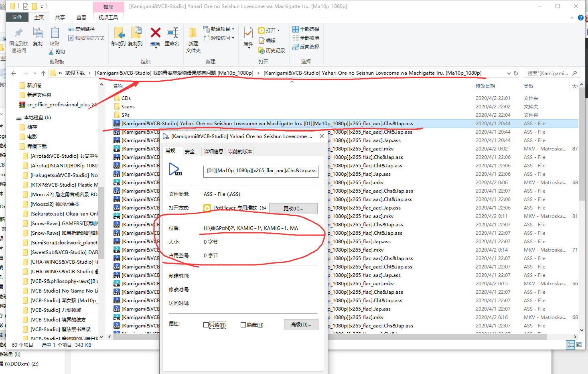
Task: Open the 详细信息 (Details) dialog tab
Action: (x=214, y=151)
